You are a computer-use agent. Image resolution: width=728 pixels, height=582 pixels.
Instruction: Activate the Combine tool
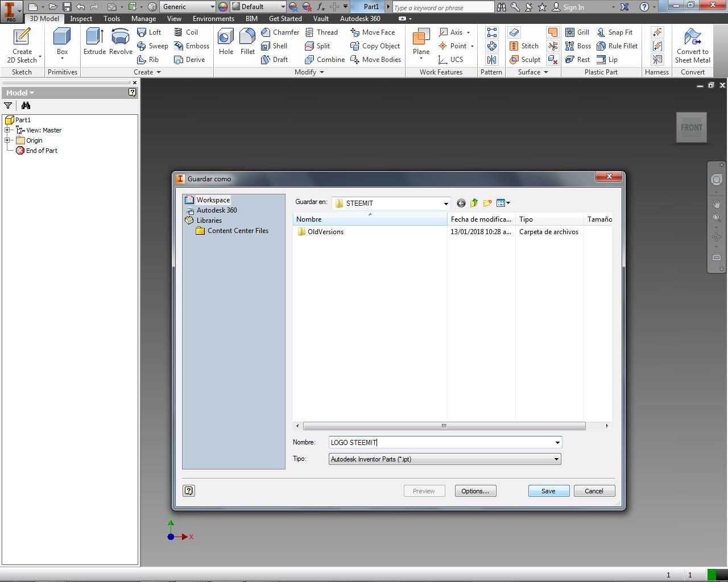tap(325, 60)
